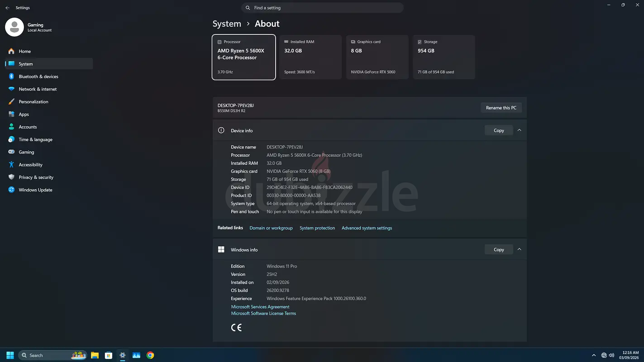Click the OS build value 26200.9278
This screenshot has height=362, width=644.
(278, 291)
